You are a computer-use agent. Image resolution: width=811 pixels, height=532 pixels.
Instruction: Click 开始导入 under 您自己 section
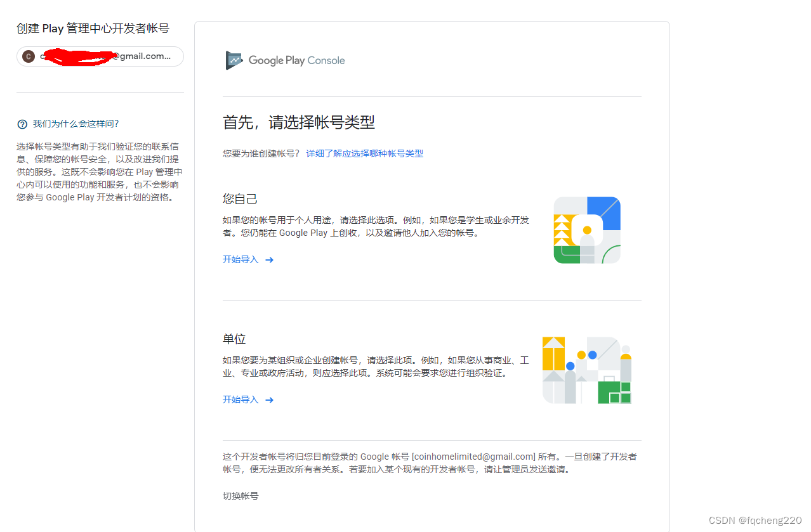(x=239, y=259)
